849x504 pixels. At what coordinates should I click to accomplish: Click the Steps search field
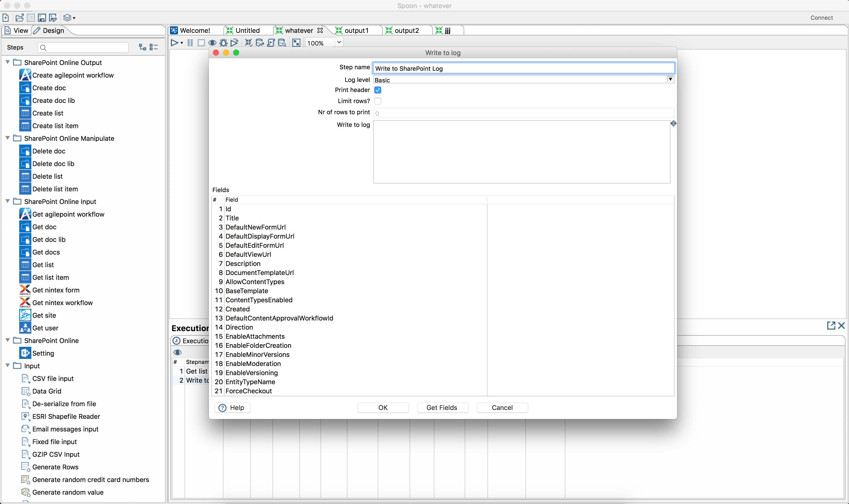tap(83, 48)
